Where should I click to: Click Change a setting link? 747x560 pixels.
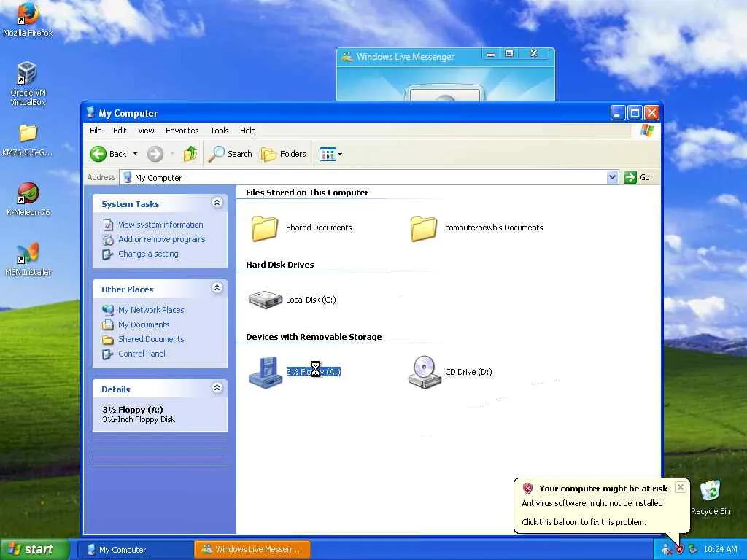(x=148, y=254)
